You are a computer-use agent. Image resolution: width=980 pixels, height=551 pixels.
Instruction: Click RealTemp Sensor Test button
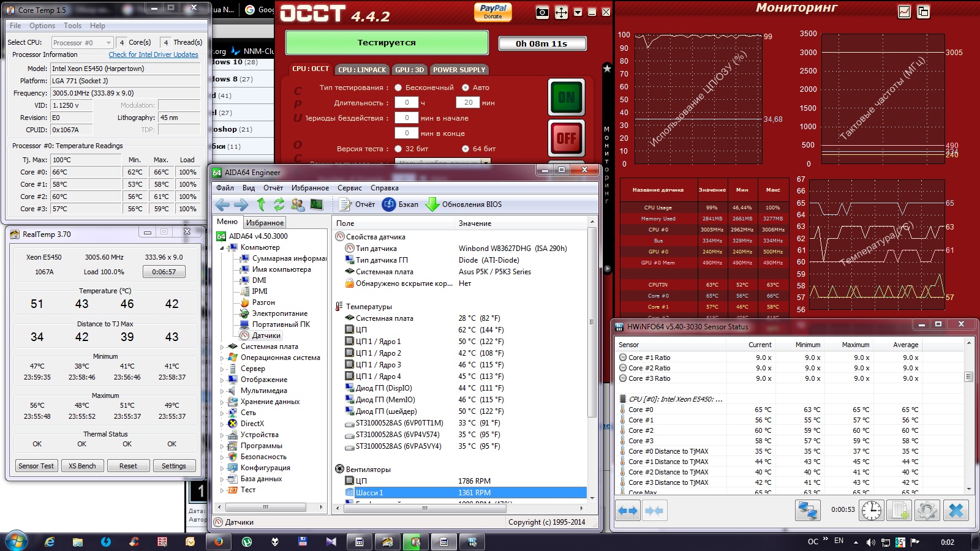36,466
